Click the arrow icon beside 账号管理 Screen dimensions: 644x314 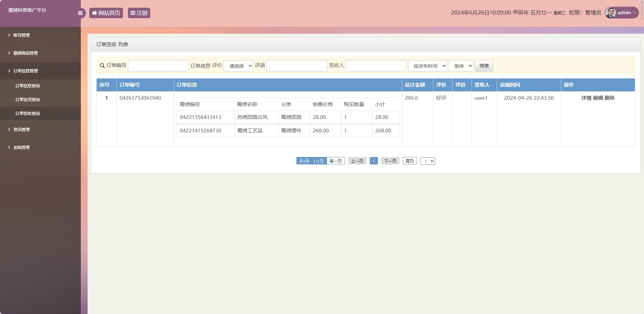click(x=8, y=35)
